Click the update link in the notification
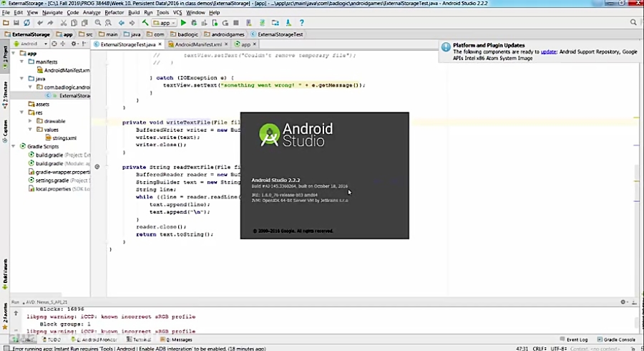644x351 pixels. tap(548, 52)
